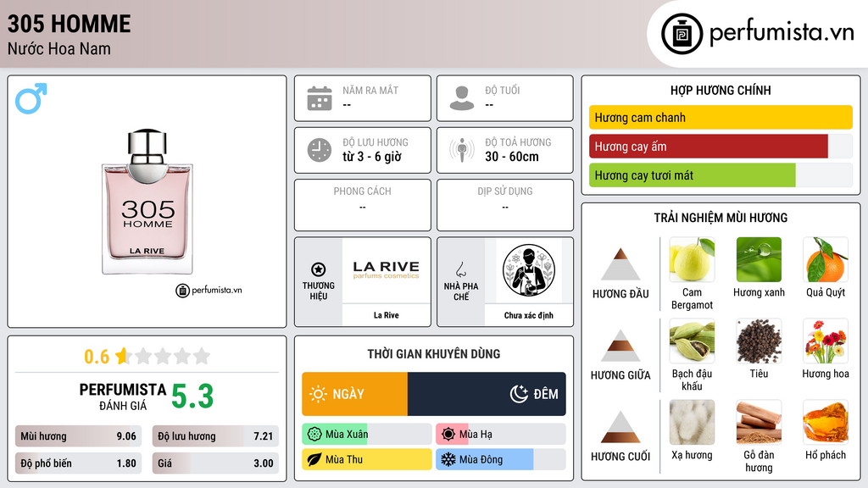Click the 0.6 star rating stars
Image resolution: width=868 pixels, height=488 pixels.
163,356
